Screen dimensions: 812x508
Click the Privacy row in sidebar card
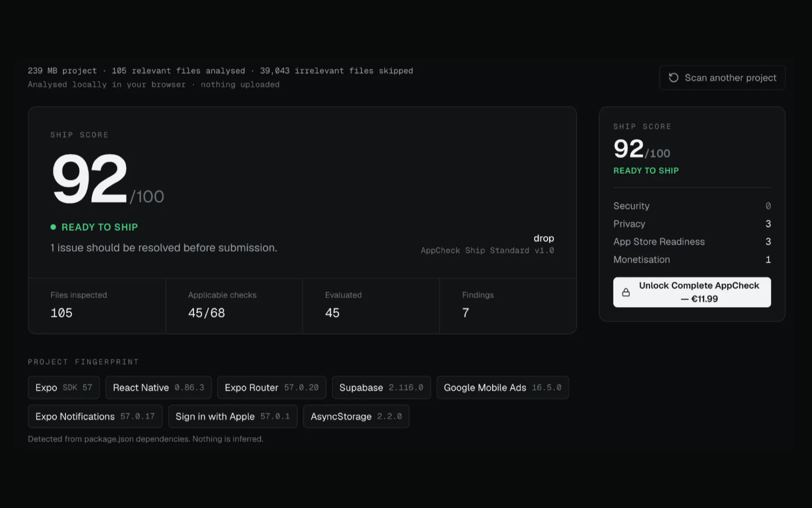coord(692,224)
